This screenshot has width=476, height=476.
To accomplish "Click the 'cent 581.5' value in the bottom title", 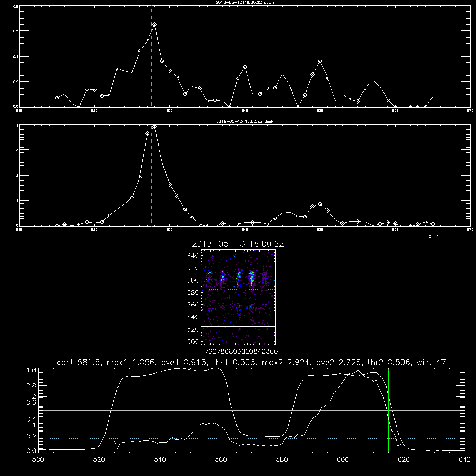I will click(x=80, y=362).
